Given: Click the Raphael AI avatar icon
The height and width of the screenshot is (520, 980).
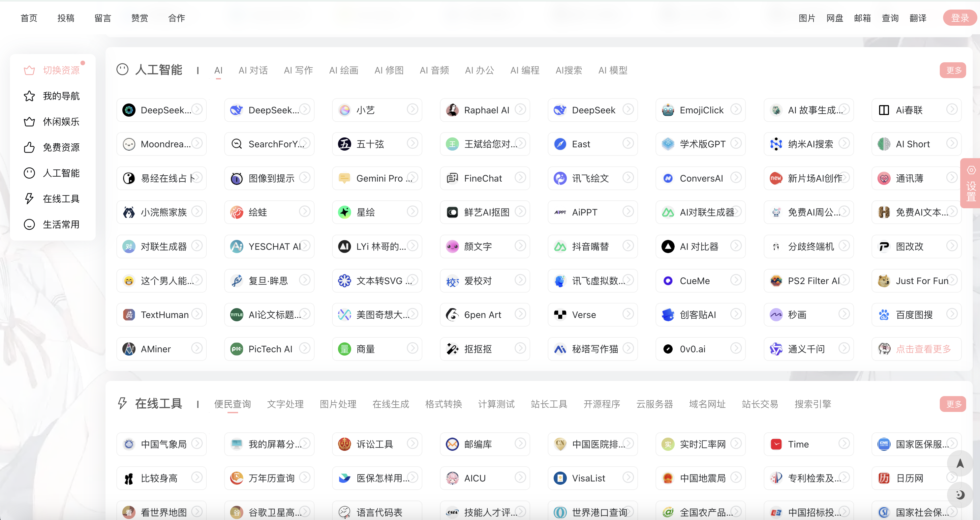Looking at the screenshot, I should 452,110.
